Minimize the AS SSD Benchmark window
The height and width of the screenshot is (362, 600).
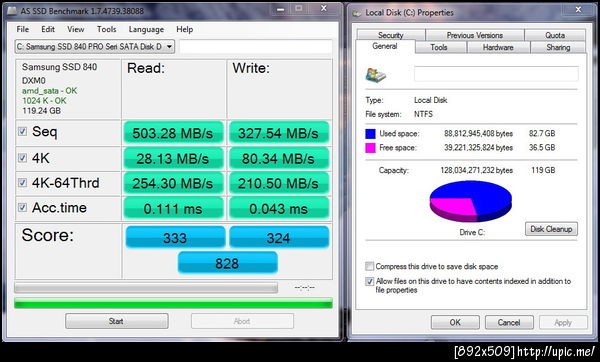click(x=280, y=9)
